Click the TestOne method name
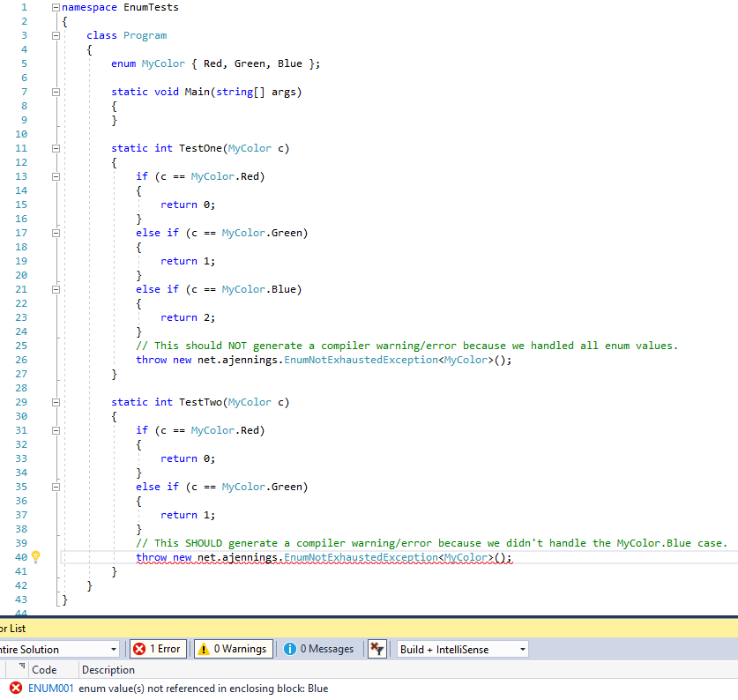Viewport: 738px width, 700px height. pos(200,148)
